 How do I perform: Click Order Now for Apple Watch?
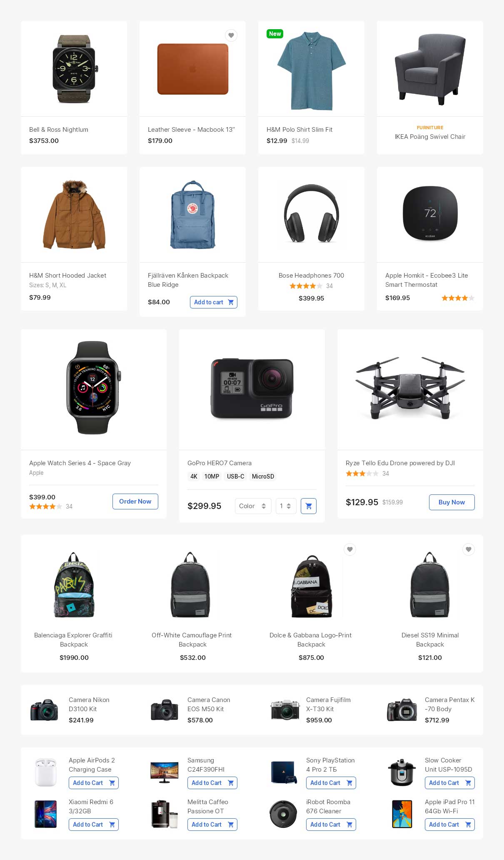pyautogui.click(x=135, y=501)
